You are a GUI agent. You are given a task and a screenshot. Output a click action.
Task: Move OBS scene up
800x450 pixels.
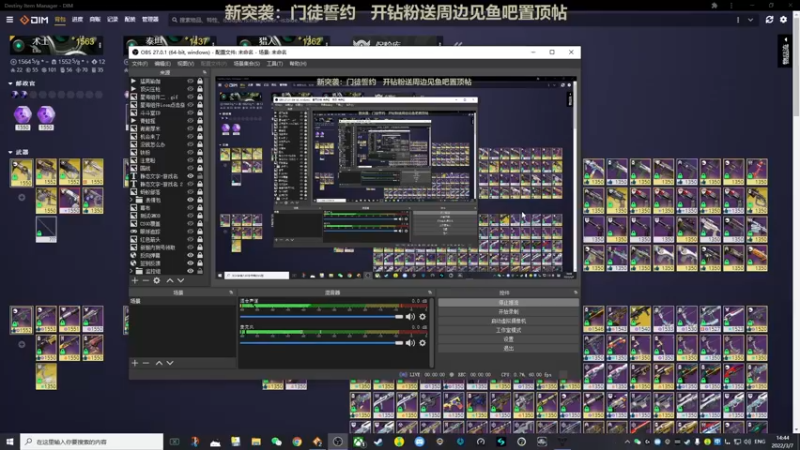click(x=159, y=363)
